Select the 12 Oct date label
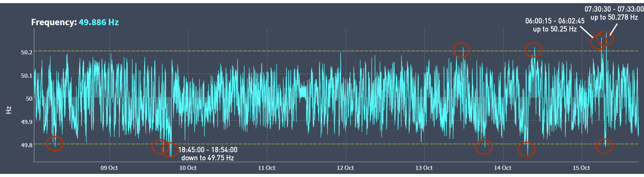This screenshot has width=644, height=177. tap(345, 168)
